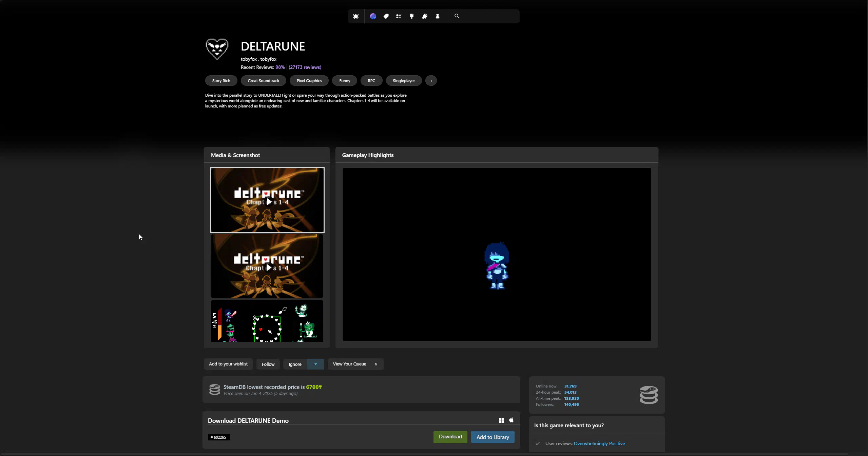Click the All-time peak 133,930 value
Screen dimensions: 868x456
click(x=571, y=398)
